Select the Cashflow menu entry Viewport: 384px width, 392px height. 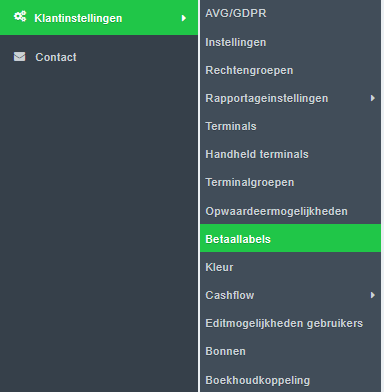[290, 295]
